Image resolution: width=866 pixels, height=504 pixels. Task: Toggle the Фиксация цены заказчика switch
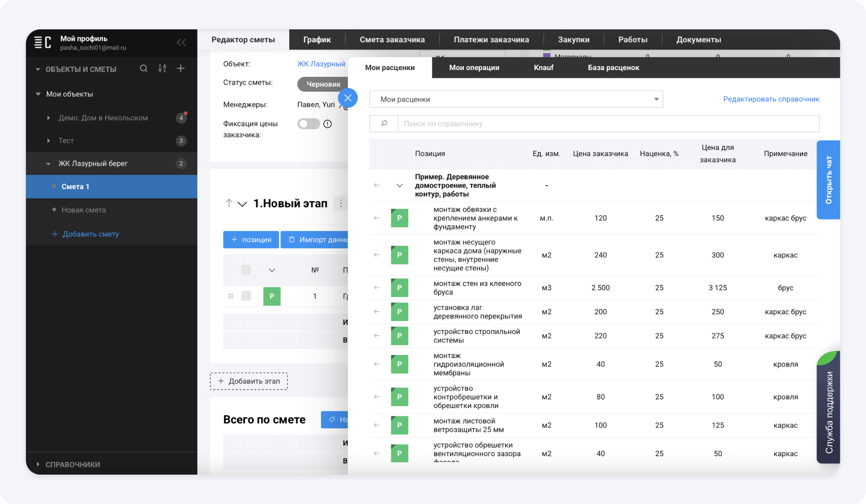pos(308,124)
